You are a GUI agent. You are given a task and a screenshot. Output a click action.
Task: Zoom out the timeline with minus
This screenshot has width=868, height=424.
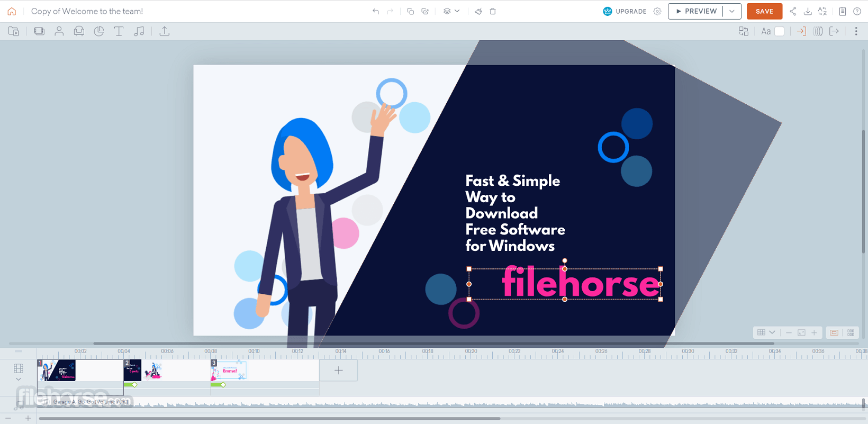8,419
